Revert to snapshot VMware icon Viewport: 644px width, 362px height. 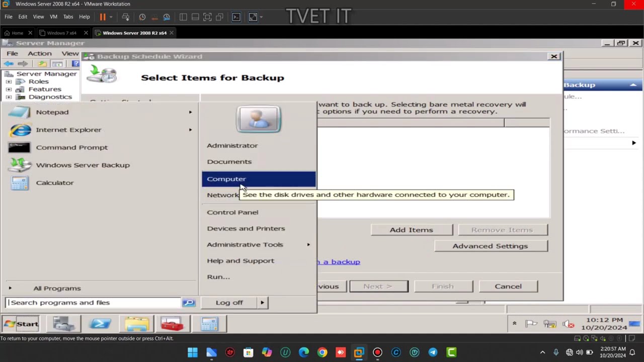(154, 17)
